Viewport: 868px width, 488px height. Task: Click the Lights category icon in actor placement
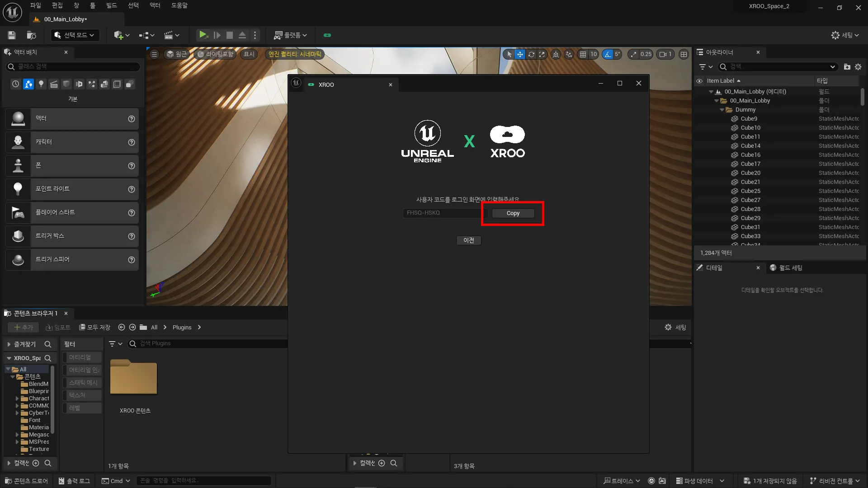coord(41,84)
